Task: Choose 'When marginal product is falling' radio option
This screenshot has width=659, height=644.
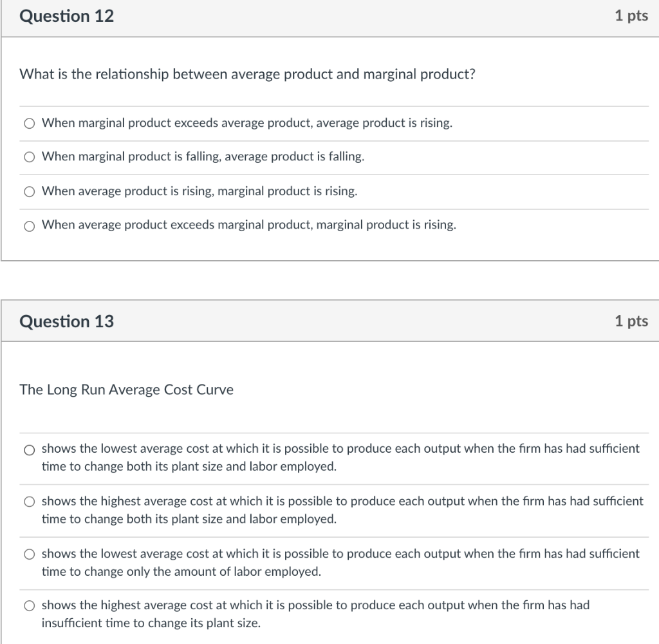Action: pyautogui.click(x=29, y=157)
